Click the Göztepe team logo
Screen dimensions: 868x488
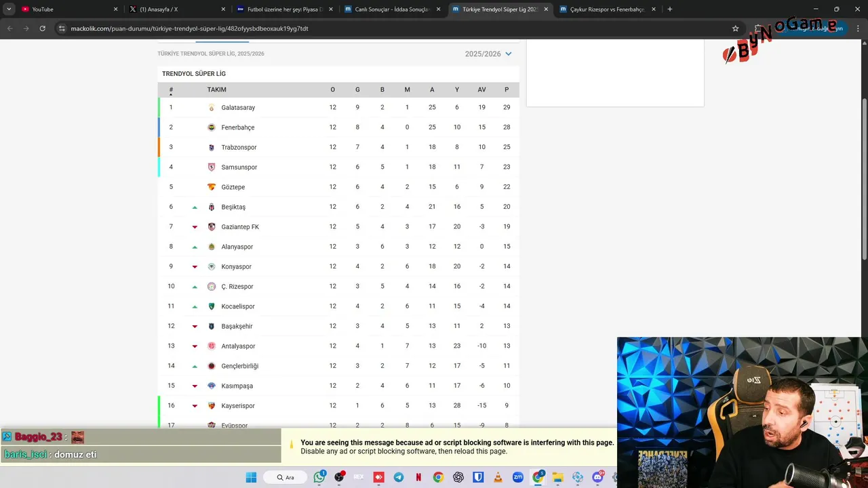pos(212,187)
